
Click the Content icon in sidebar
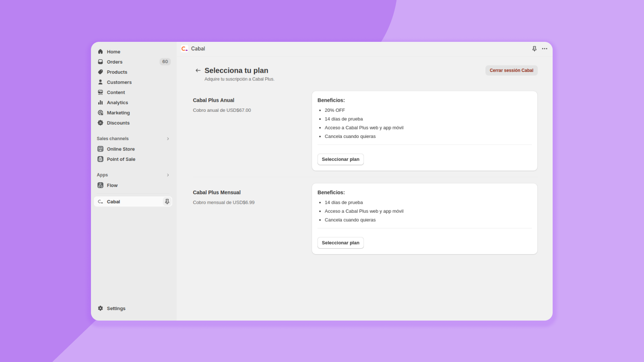pyautogui.click(x=100, y=92)
